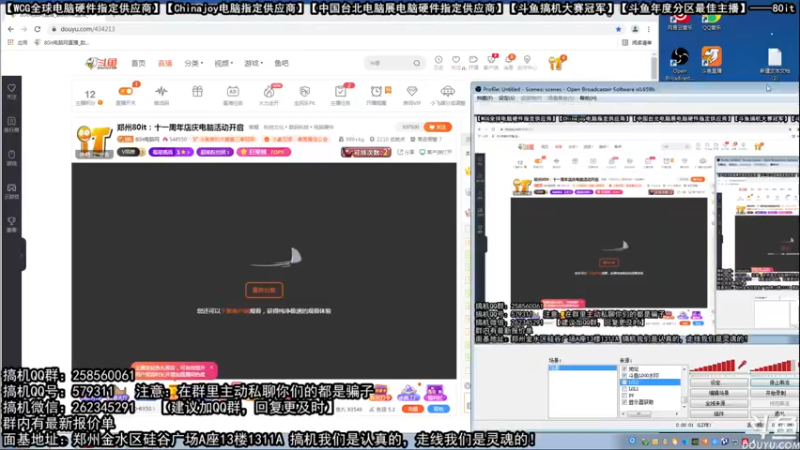This screenshot has width=800, height=450.
Task: Open the 云游戏 gamepad icon in left sidebar
Action: pyautogui.click(x=12, y=188)
